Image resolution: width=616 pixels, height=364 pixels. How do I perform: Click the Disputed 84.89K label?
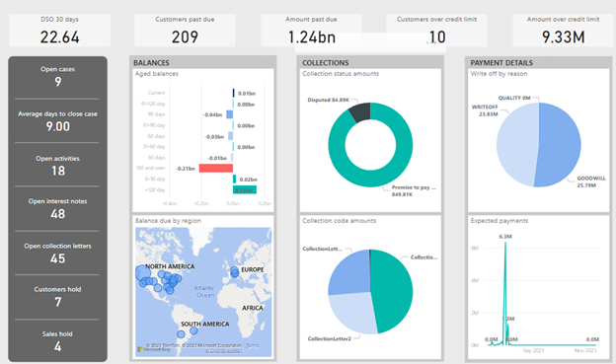[x=328, y=100]
